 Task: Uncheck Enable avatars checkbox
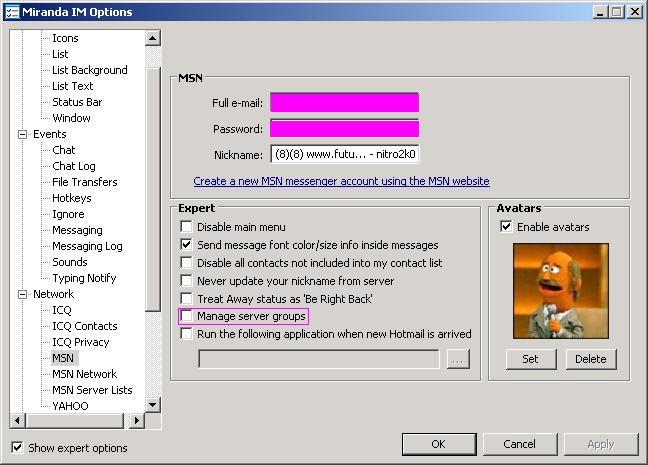tap(506, 227)
